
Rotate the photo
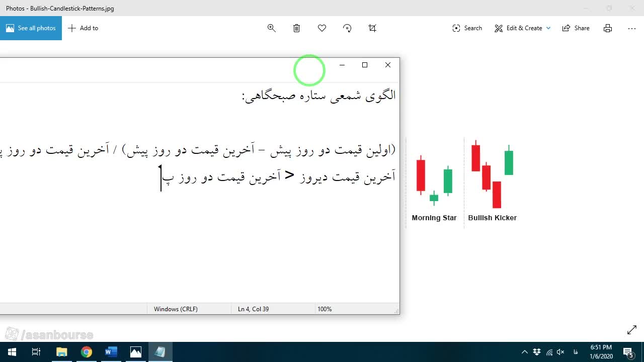pos(347,28)
